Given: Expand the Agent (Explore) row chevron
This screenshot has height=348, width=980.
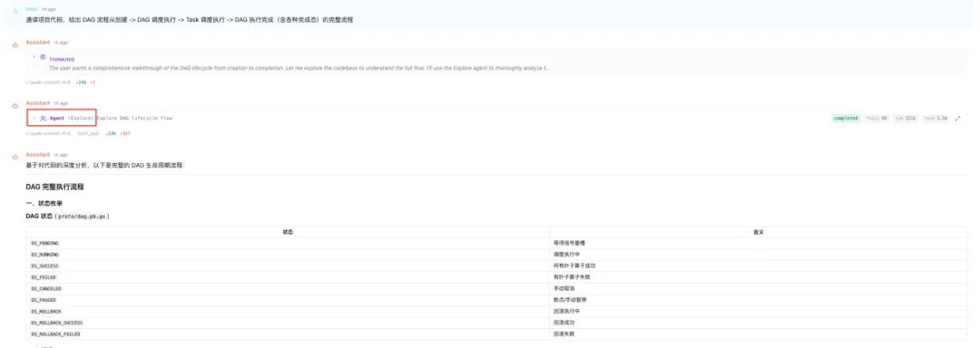Looking at the screenshot, I should (34, 118).
